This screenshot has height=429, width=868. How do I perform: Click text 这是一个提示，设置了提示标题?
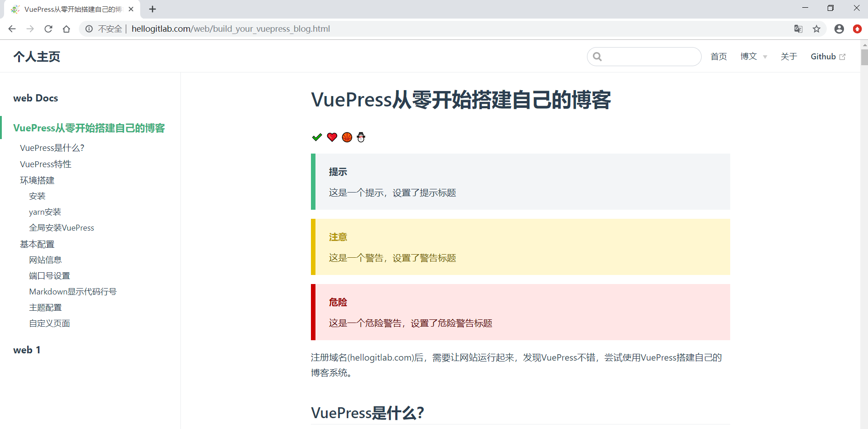pos(393,193)
